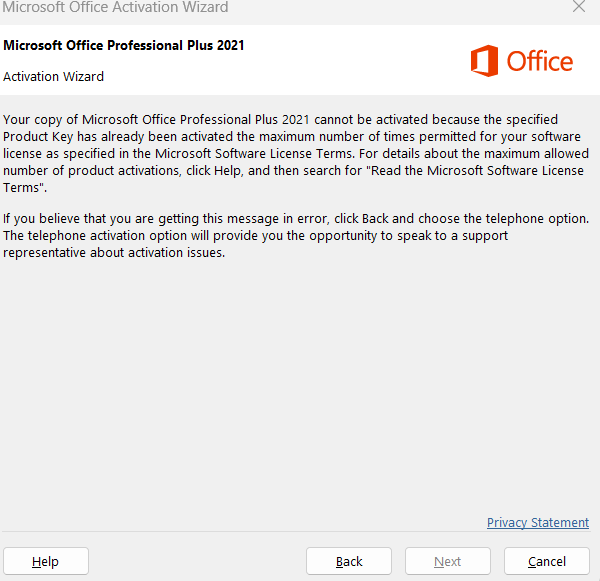Close the Activation Wizard window
The height and width of the screenshot is (581, 600).
tap(579, 7)
